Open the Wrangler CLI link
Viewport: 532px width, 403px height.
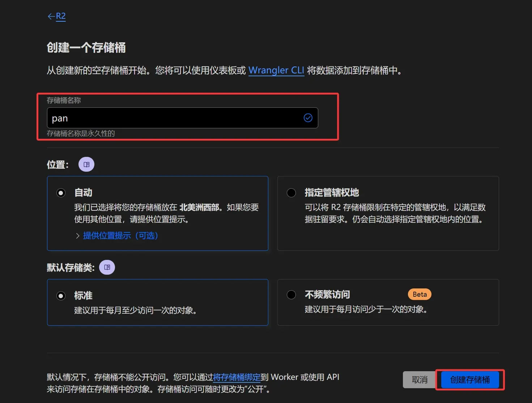(276, 70)
